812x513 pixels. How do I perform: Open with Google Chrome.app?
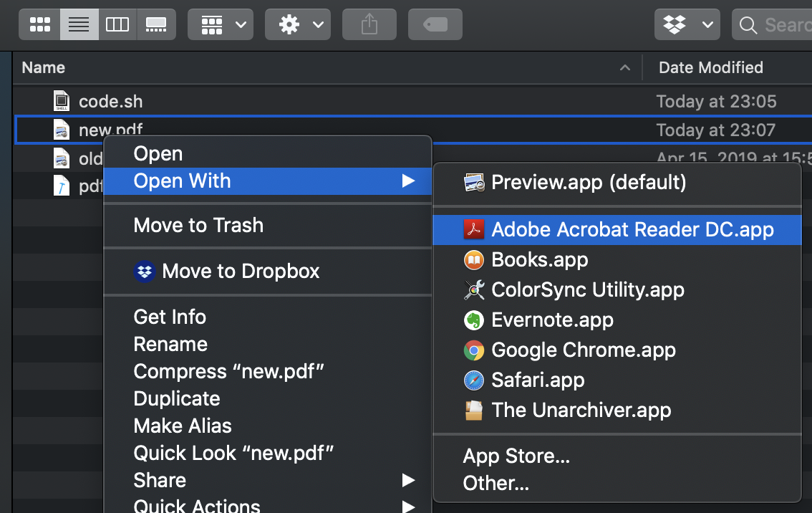click(x=617, y=350)
